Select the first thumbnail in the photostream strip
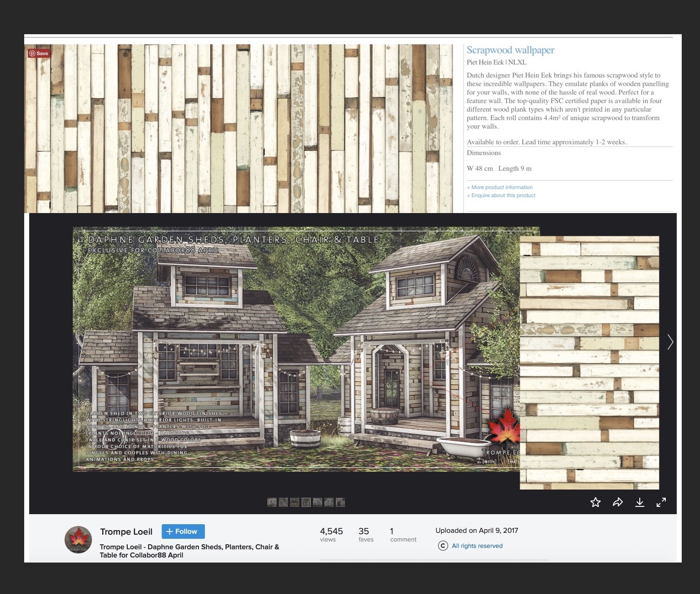 [272, 502]
